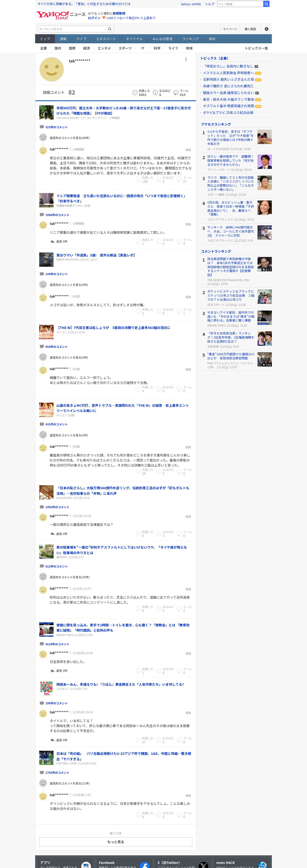
Task: Expand 返信先のコメントを見る(5件)
Action: (x=69, y=435)
